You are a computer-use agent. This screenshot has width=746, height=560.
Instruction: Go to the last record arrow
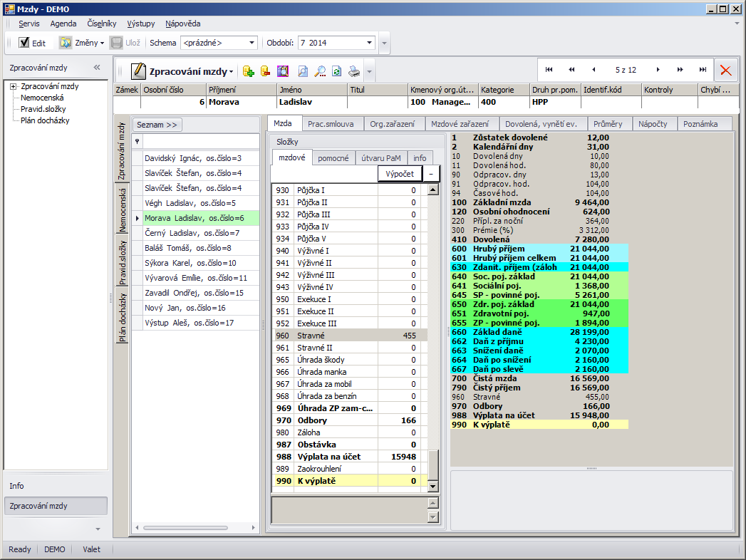pyautogui.click(x=703, y=70)
